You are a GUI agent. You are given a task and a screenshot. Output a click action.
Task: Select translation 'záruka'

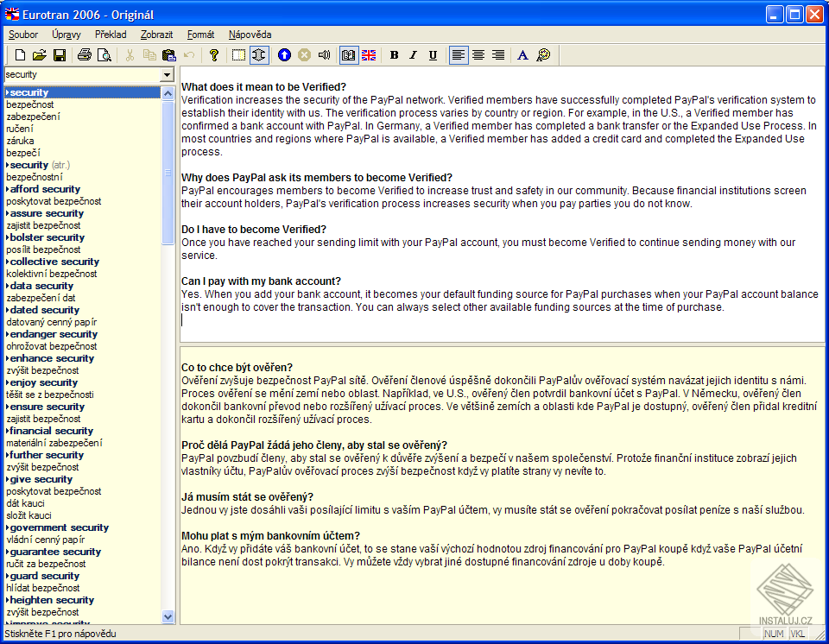[20, 141]
